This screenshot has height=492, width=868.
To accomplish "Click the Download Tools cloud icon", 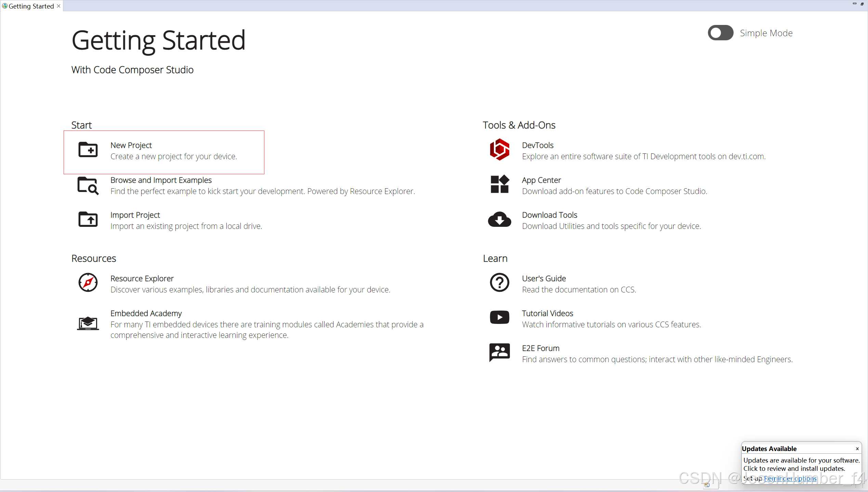I will click(499, 219).
